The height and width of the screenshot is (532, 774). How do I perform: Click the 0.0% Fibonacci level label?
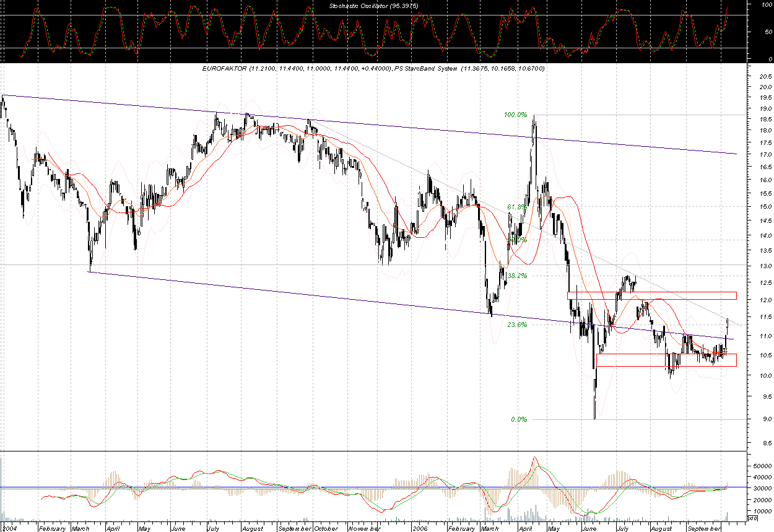(x=519, y=419)
